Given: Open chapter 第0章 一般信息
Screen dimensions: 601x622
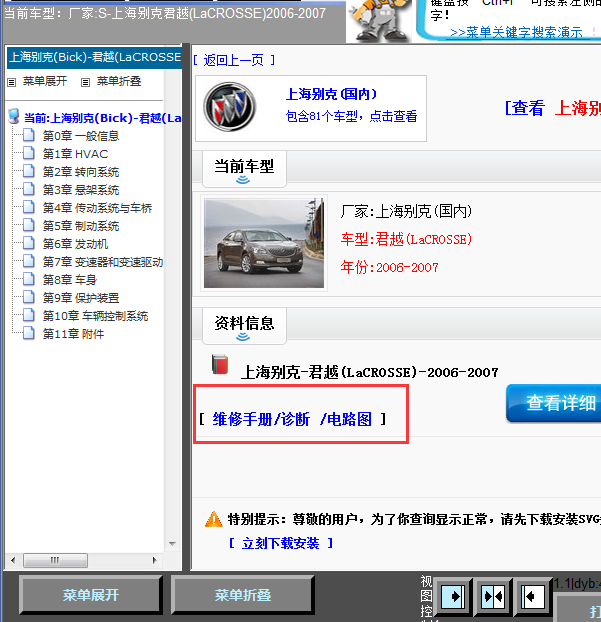Looking at the screenshot, I should tap(81, 136).
